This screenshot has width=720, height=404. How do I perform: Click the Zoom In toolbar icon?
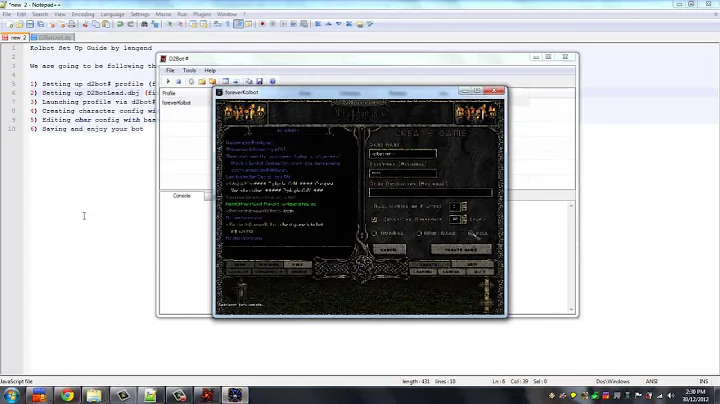169,24
